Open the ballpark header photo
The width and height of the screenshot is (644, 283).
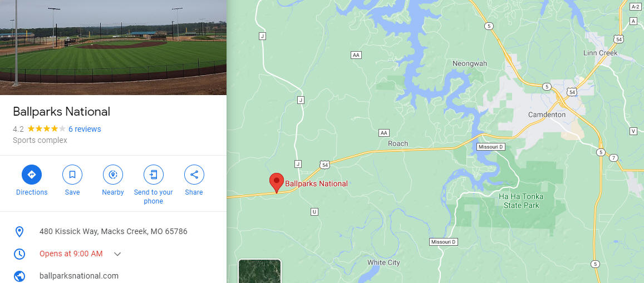[113, 47]
